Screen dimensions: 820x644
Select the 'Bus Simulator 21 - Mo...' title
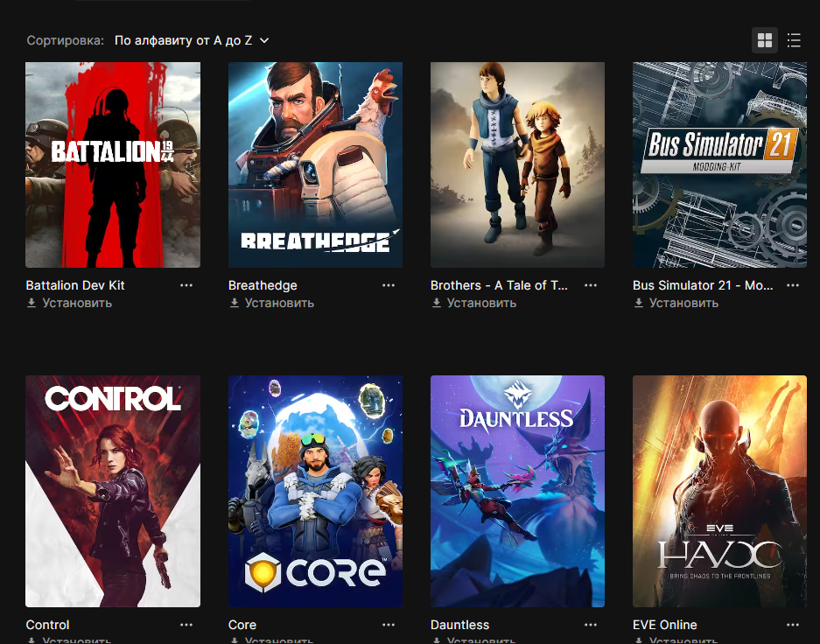703,285
